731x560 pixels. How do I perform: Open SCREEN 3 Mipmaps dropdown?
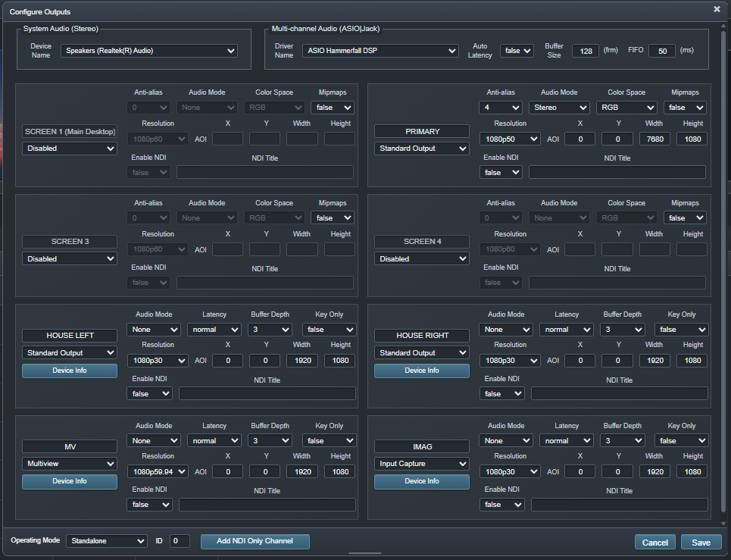click(x=333, y=217)
